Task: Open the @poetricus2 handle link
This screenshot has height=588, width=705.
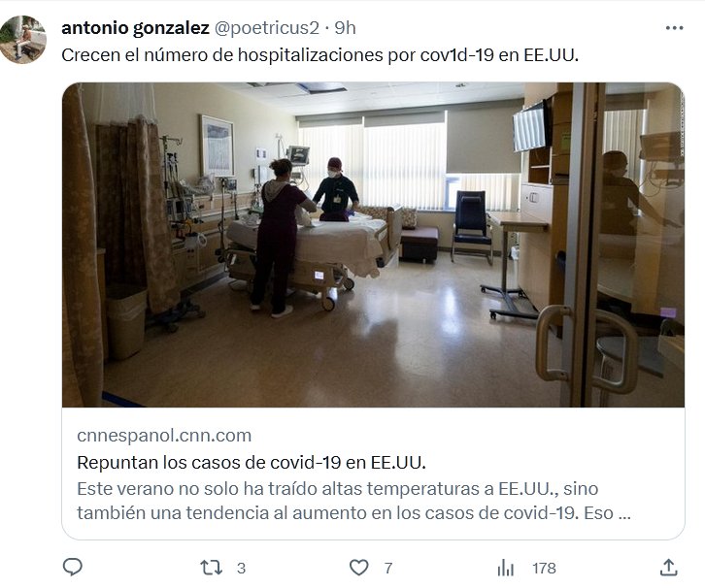Action: coord(267,28)
